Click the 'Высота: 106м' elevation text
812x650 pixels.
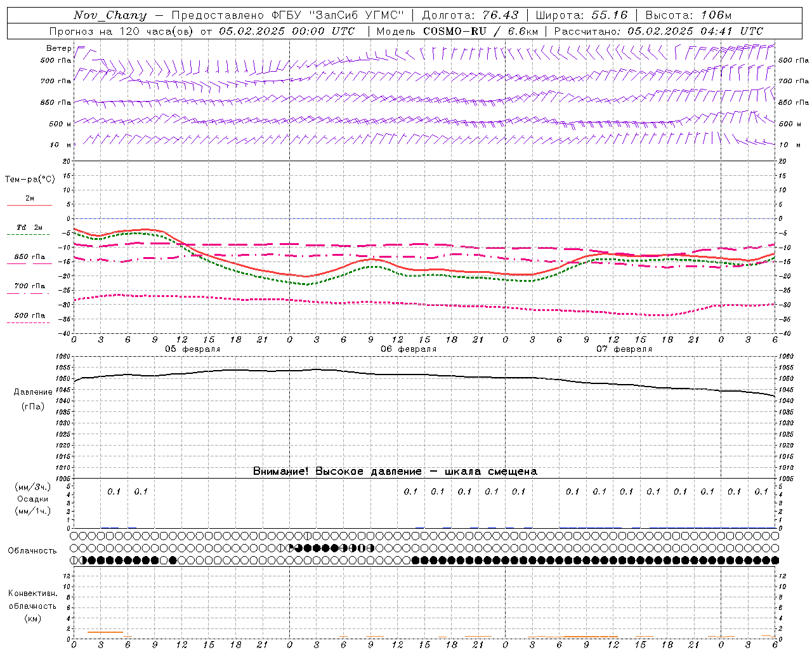tap(688, 15)
